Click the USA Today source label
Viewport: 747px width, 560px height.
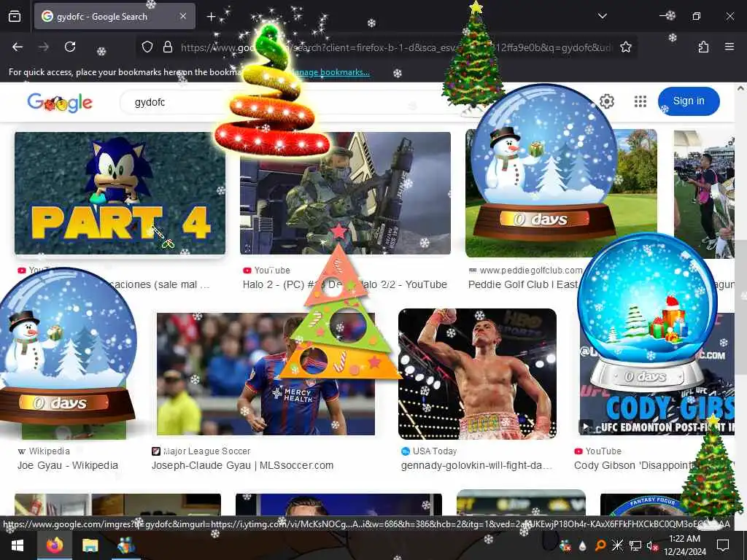(x=435, y=451)
